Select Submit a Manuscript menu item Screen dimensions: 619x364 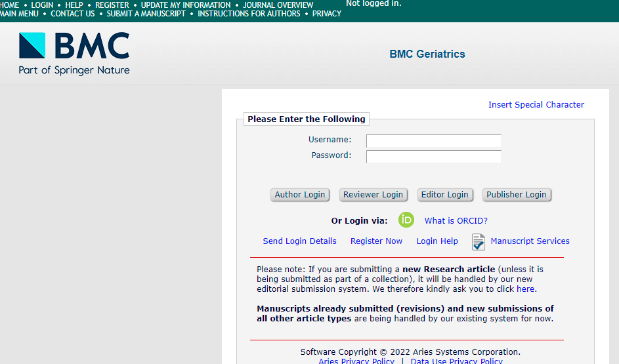(x=146, y=13)
